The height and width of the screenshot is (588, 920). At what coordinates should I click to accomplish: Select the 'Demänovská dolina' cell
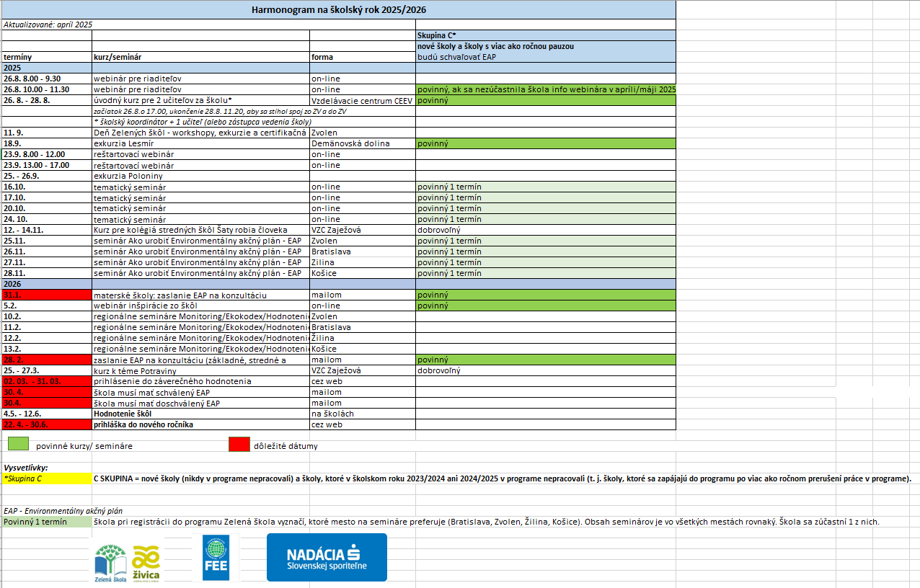[363, 143]
